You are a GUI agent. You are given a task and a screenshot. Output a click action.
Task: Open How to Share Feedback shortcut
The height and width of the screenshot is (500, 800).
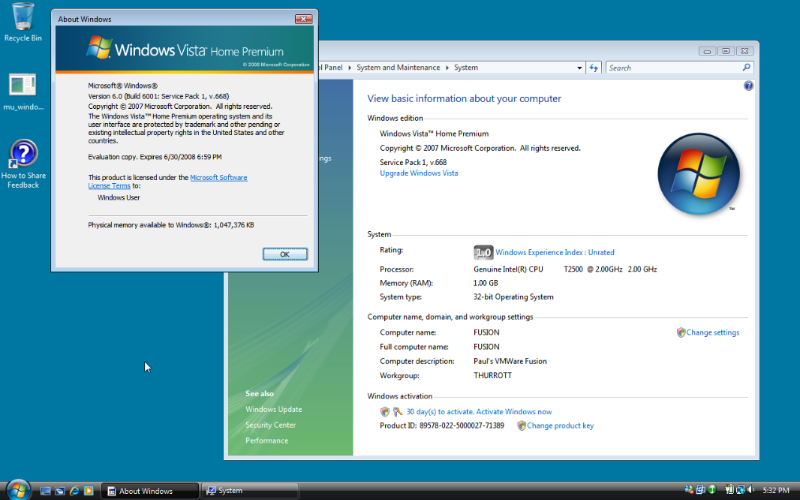(23, 164)
